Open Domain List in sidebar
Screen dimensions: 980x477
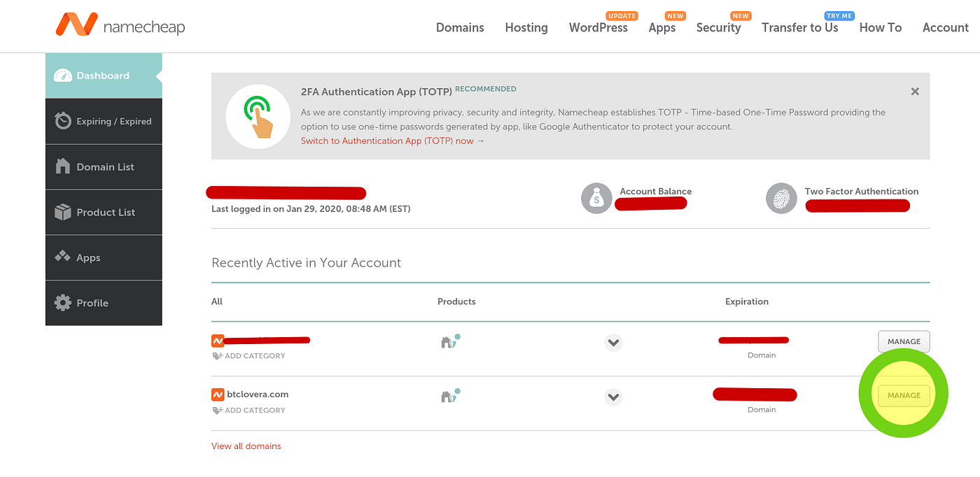(x=104, y=166)
